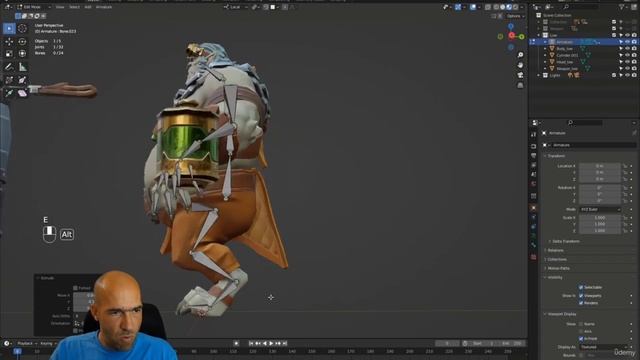
Task: Select the Roll bone tool
Action: [x=9, y=80]
